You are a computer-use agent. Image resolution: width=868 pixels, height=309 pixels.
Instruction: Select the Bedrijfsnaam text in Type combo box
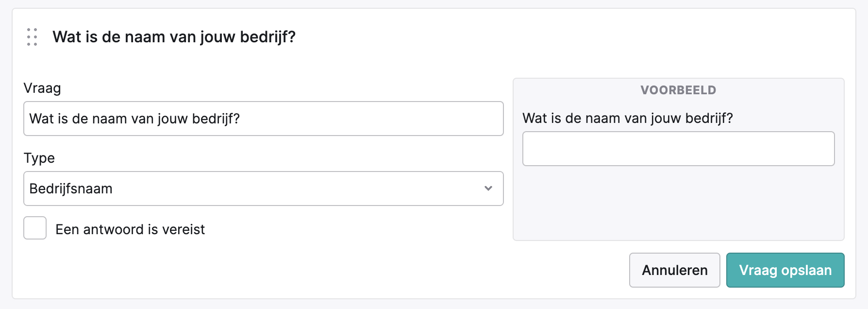click(71, 189)
